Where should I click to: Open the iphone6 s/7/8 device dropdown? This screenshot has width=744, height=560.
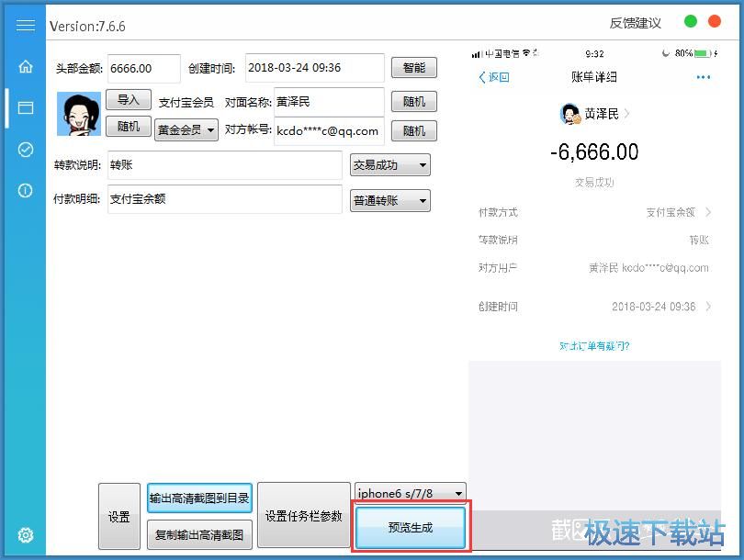(x=409, y=493)
